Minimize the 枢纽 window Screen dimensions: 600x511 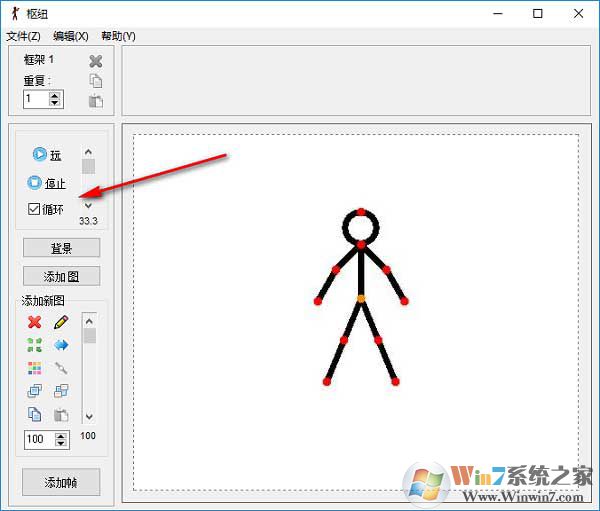[x=498, y=14]
